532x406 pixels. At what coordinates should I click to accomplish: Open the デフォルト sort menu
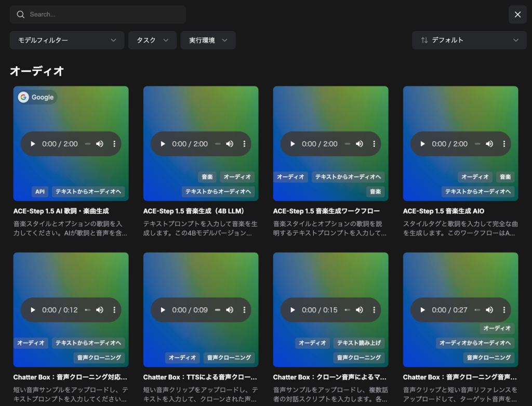[468, 40]
